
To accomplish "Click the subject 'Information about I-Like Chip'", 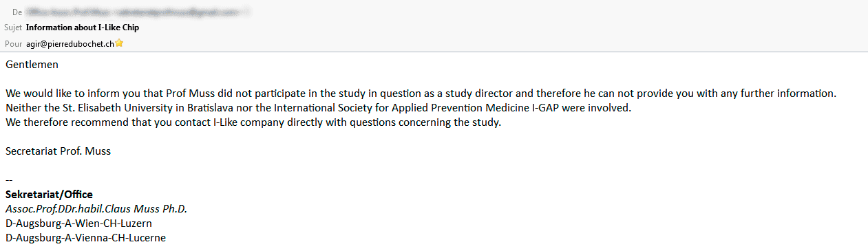I will [83, 28].
